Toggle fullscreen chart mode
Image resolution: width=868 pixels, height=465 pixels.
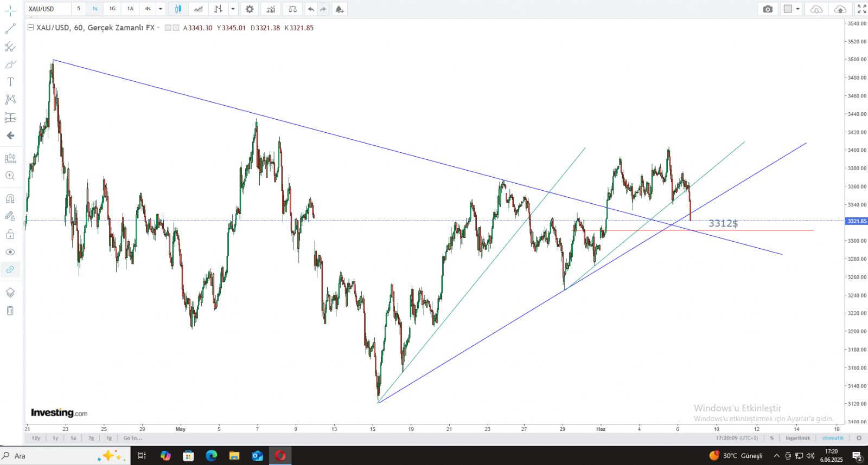(x=861, y=9)
